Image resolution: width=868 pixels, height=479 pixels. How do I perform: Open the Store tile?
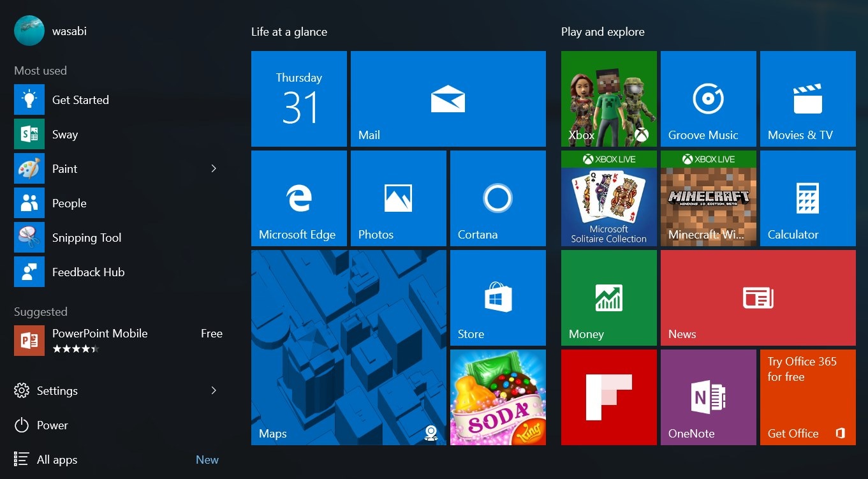point(498,298)
